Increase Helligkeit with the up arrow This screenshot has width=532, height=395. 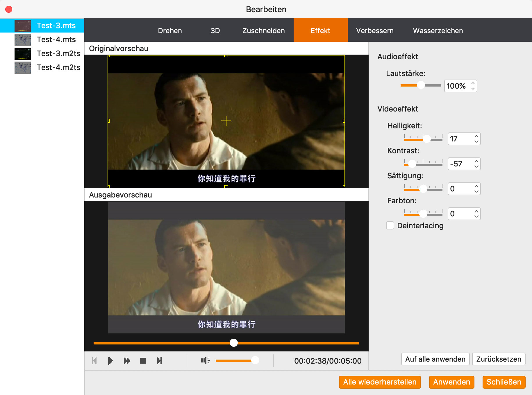(476, 136)
